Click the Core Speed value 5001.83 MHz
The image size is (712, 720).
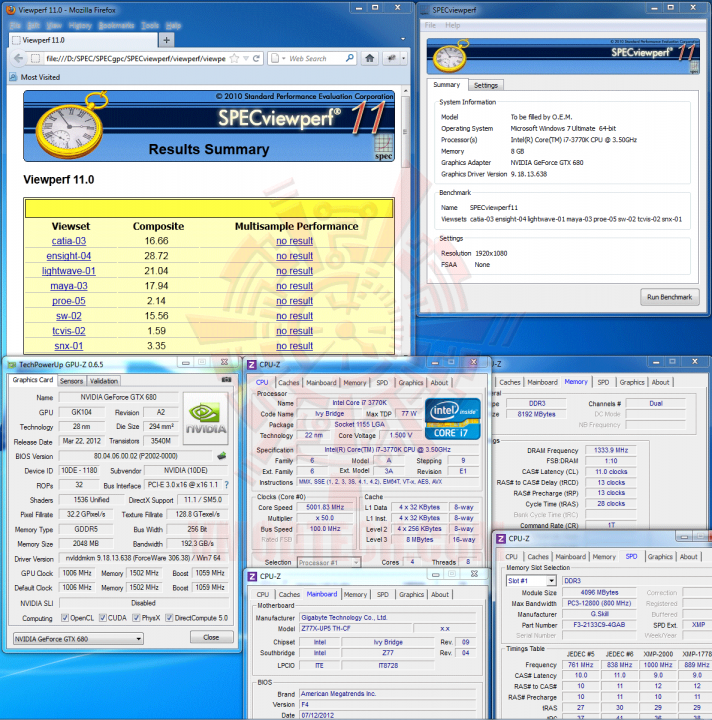coord(325,507)
